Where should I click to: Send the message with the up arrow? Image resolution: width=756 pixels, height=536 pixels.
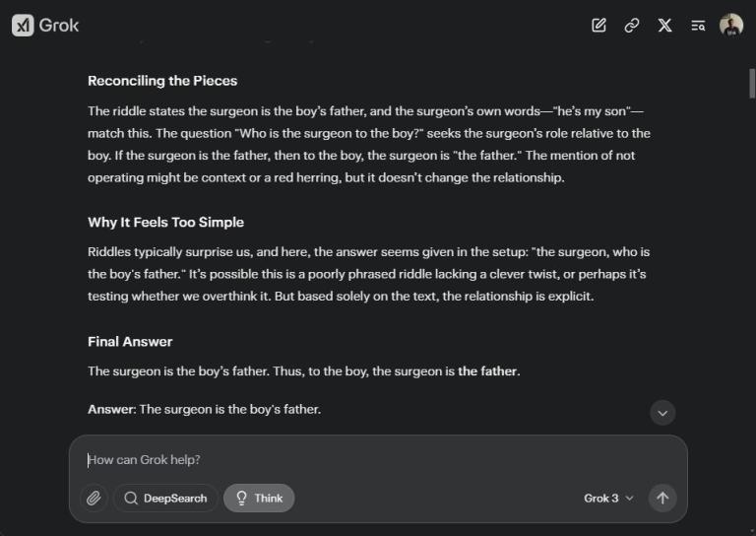(x=662, y=498)
